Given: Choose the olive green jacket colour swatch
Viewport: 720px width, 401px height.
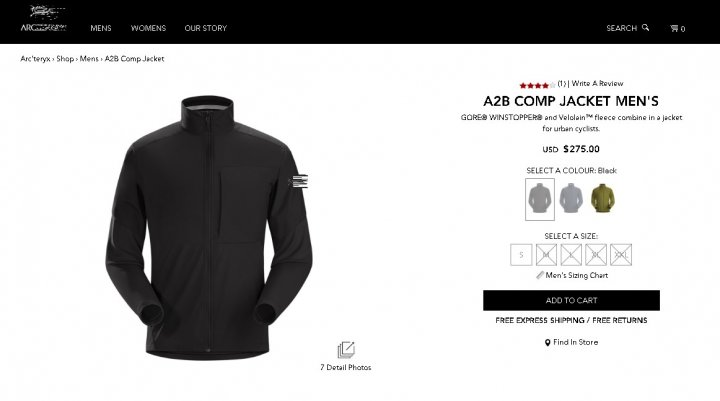Looking at the screenshot, I should (x=602, y=198).
